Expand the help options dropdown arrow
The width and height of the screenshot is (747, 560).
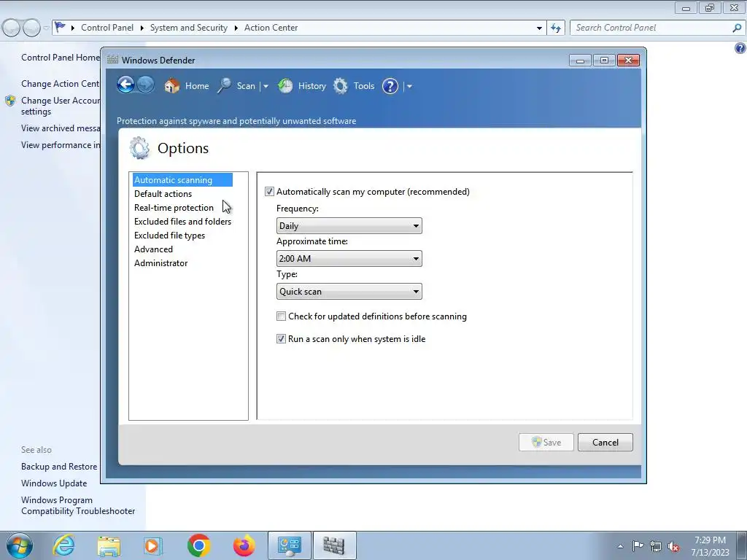409,86
